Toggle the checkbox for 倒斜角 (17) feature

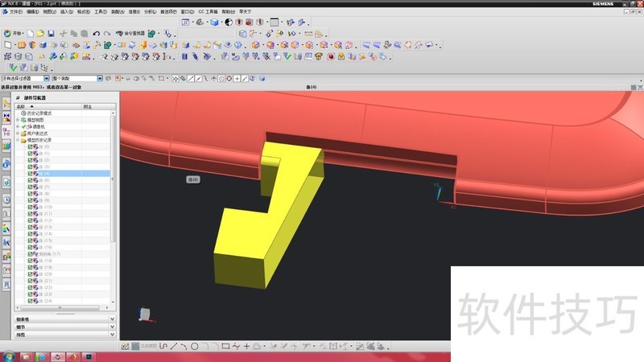coord(30,253)
